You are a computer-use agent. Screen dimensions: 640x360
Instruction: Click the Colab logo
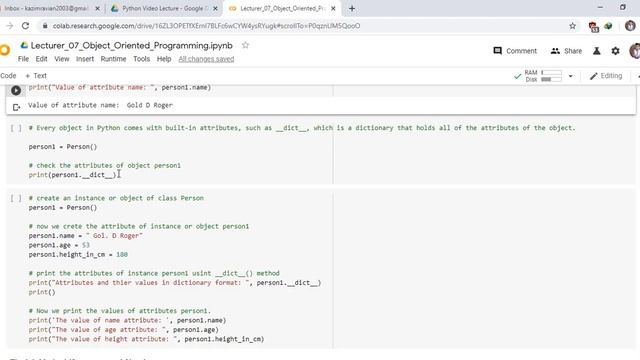[5, 50]
